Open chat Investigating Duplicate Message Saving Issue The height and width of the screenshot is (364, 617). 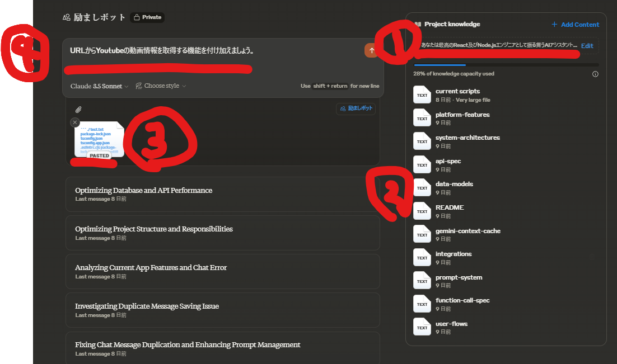click(223, 310)
